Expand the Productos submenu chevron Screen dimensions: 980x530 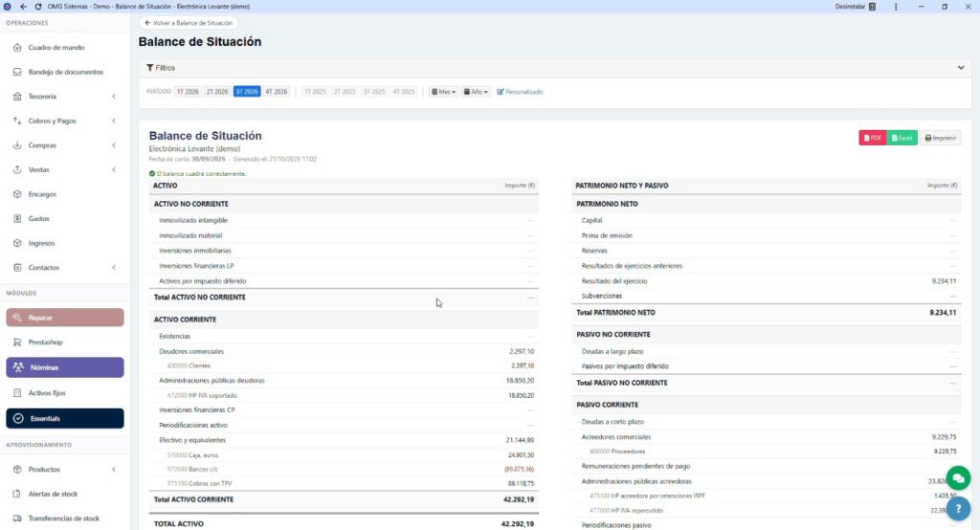pyautogui.click(x=114, y=470)
